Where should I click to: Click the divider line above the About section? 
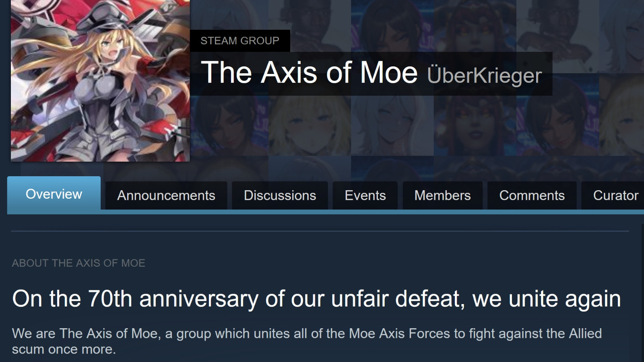click(x=320, y=231)
